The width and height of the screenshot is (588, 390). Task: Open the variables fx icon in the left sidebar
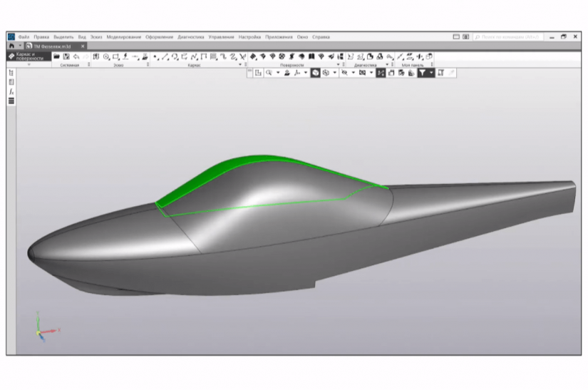pos(11,91)
